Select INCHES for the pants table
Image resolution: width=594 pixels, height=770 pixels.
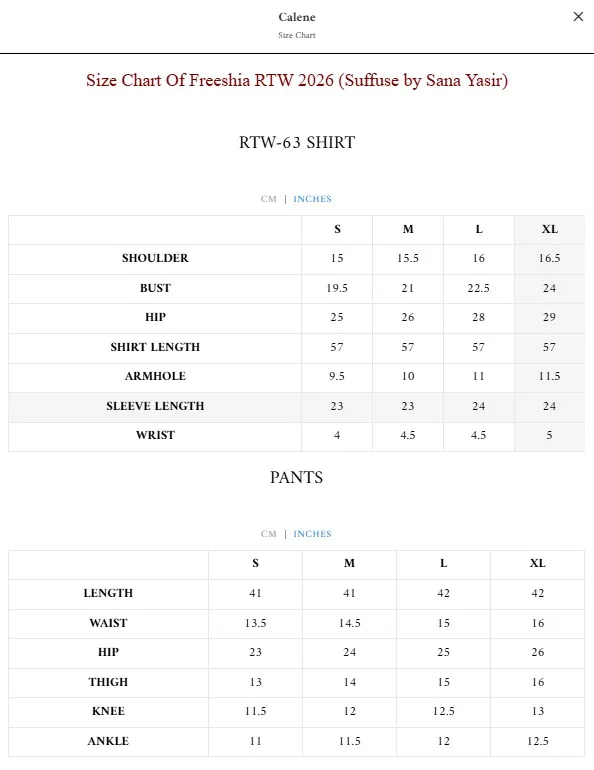(x=312, y=534)
